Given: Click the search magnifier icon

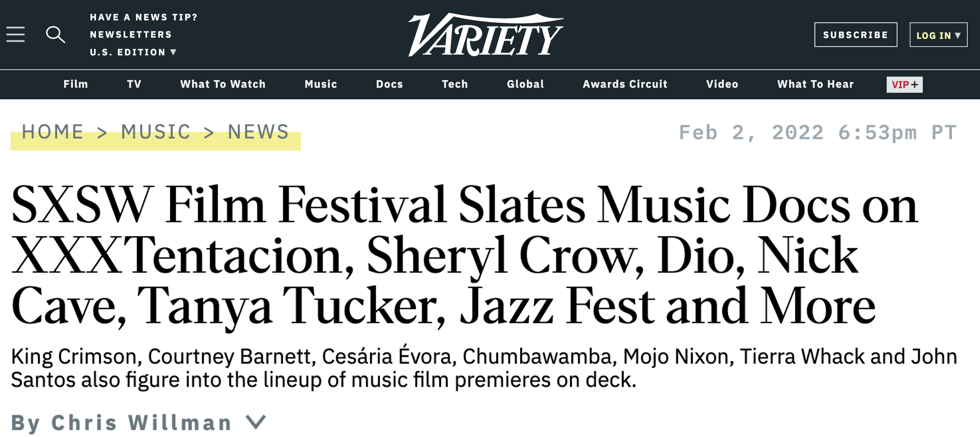Looking at the screenshot, I should [x=55, y=35].
